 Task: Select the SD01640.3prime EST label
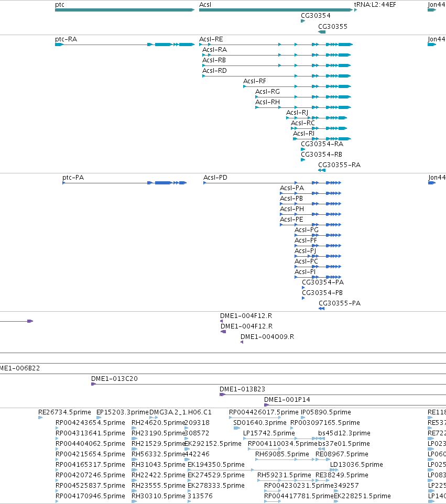[x=260, y=423]
